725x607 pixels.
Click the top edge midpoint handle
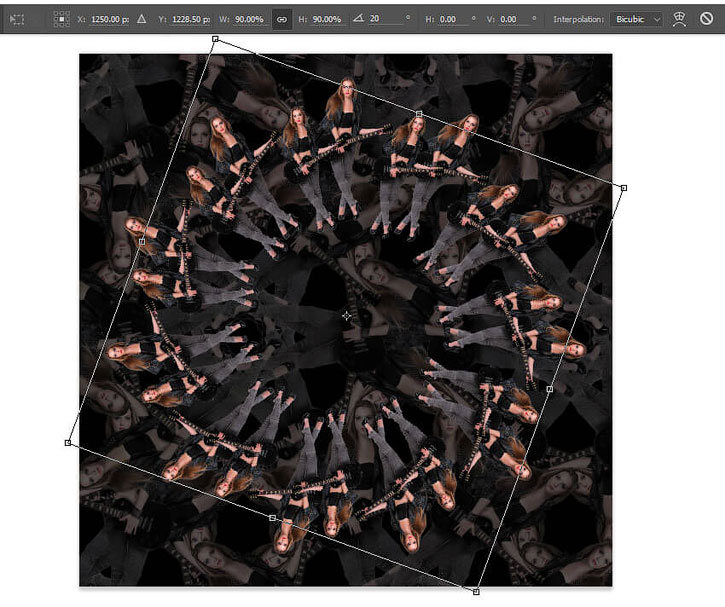(x=419, y=114)
